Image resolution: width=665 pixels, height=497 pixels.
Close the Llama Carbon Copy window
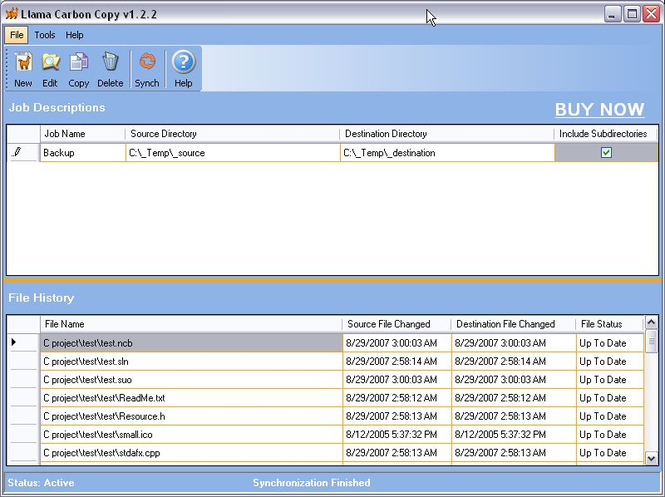point(651,14)
